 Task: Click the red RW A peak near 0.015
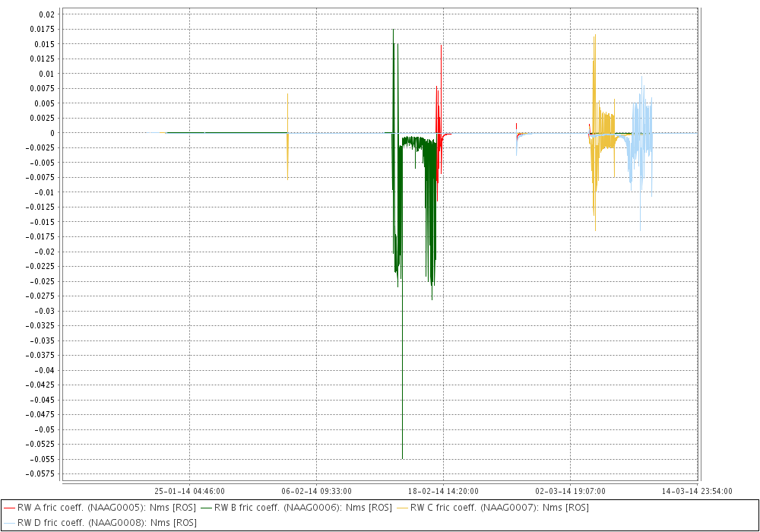click(441, 47)
